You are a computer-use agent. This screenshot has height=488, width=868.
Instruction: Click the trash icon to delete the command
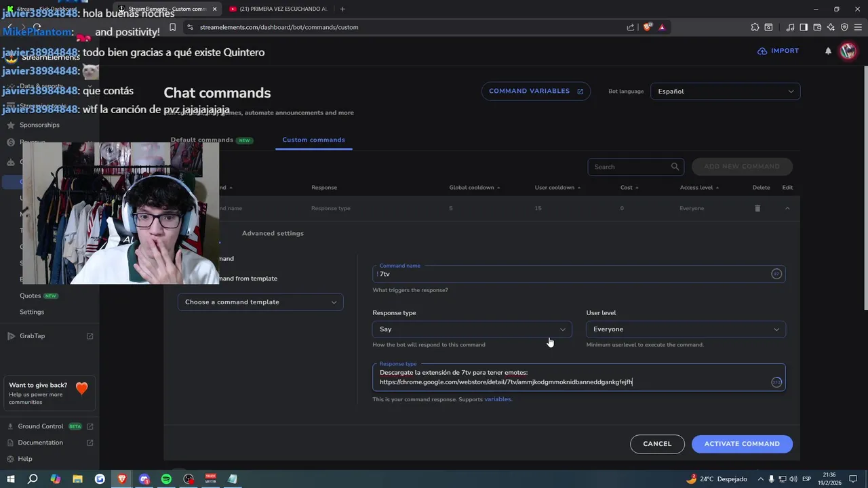pyautogui.click(x=757, y=208)
